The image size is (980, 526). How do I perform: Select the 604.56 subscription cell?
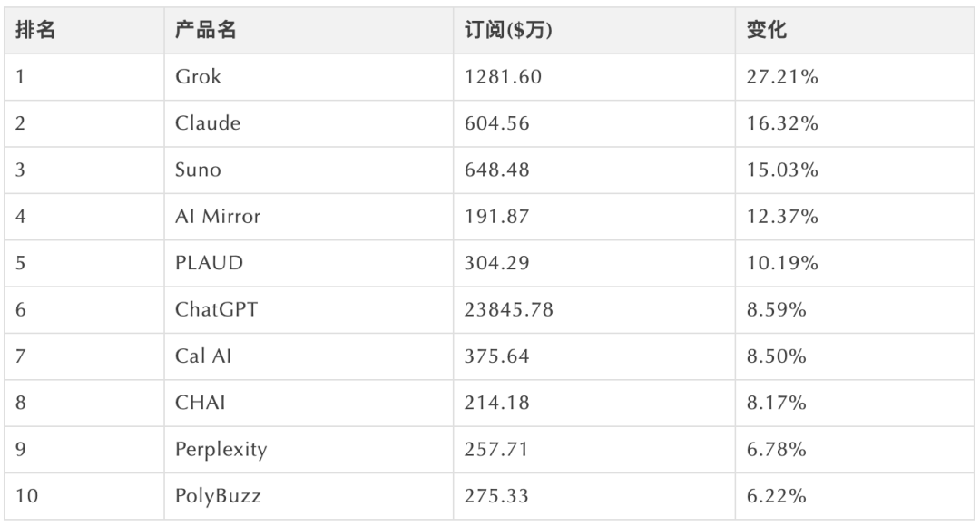coord(497,123)
